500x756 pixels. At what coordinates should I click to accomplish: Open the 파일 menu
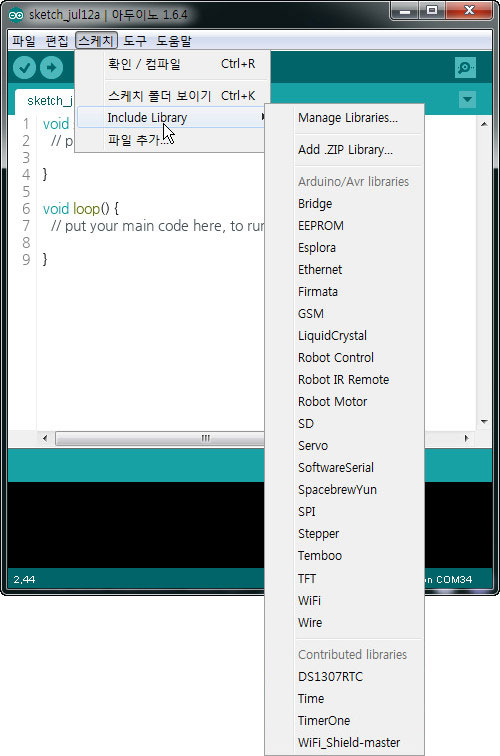pos(24,41)
